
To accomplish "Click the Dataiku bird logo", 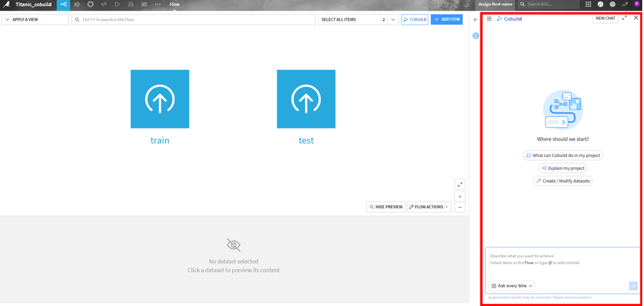I will 7,5.
